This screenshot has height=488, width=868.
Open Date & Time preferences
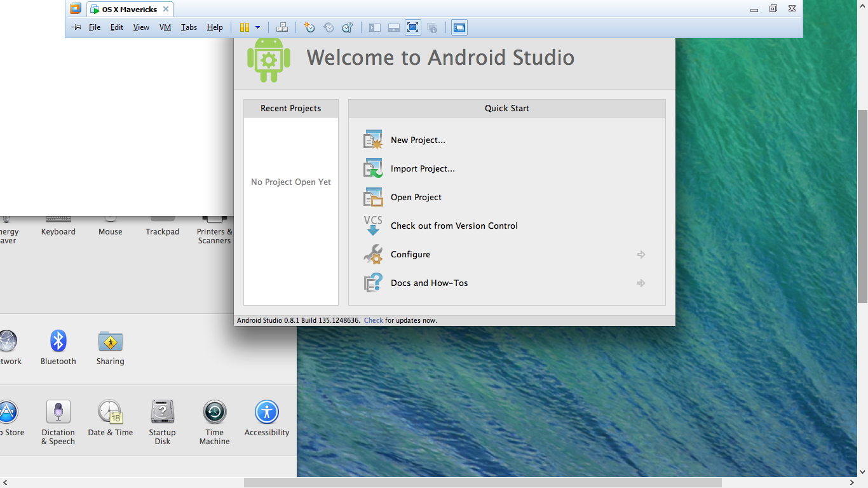coord(111,419)
